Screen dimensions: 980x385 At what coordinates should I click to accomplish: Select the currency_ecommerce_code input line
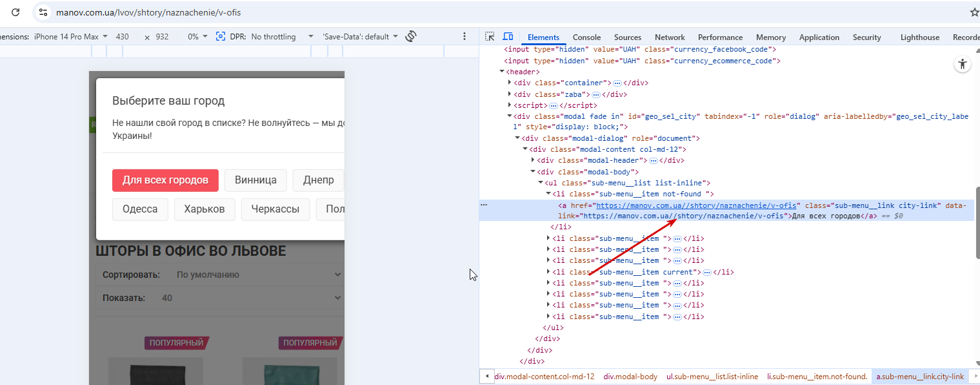coord(643,61)
